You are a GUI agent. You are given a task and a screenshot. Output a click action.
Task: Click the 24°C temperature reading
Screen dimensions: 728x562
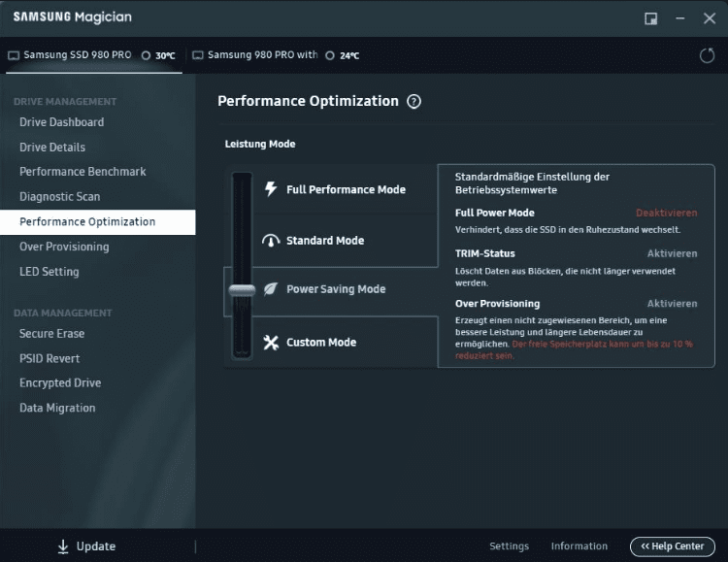click(x=349, y=55)
